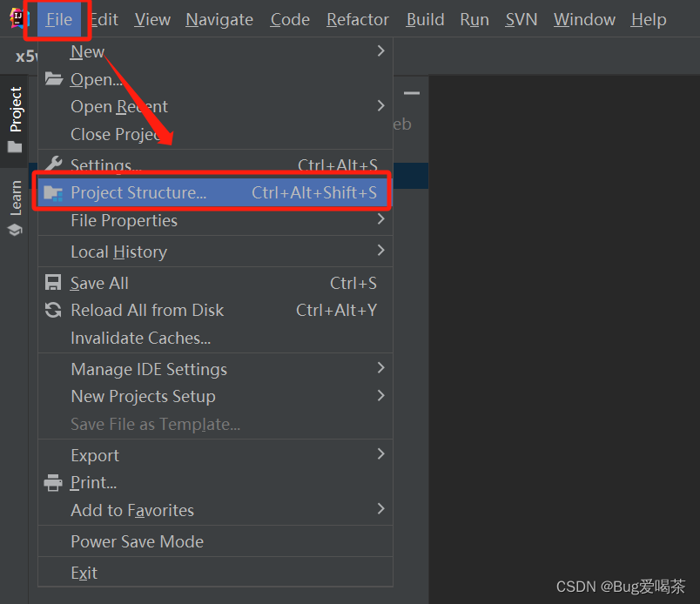Select Reload All from Disk
Image resolution: width=700 pixels, height=604 pixels.
(215, 310)
